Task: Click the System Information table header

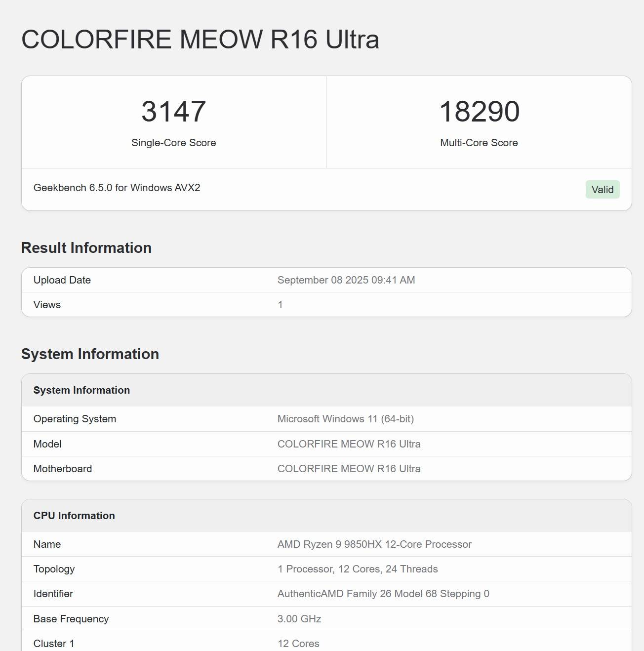Action: point(81,390)
